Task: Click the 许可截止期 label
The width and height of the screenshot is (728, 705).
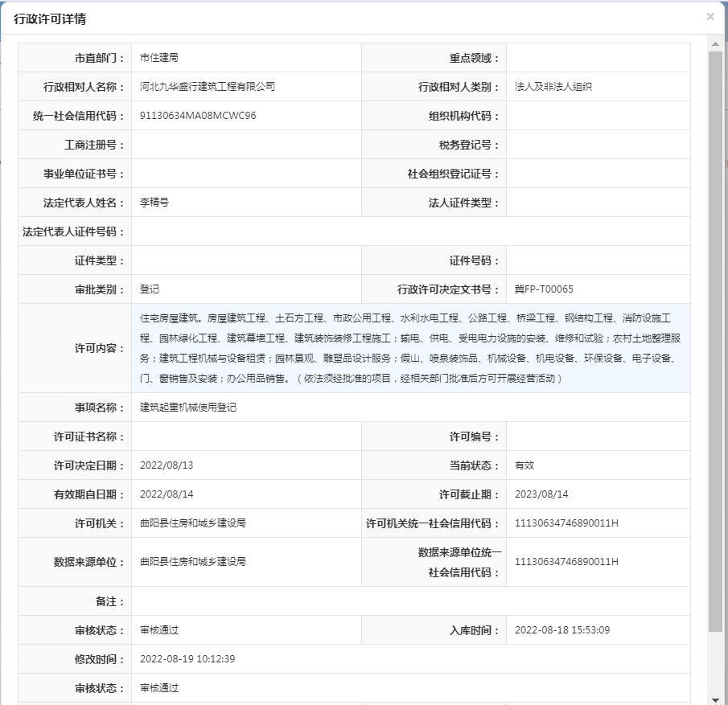Action: [x=469, y=494]
